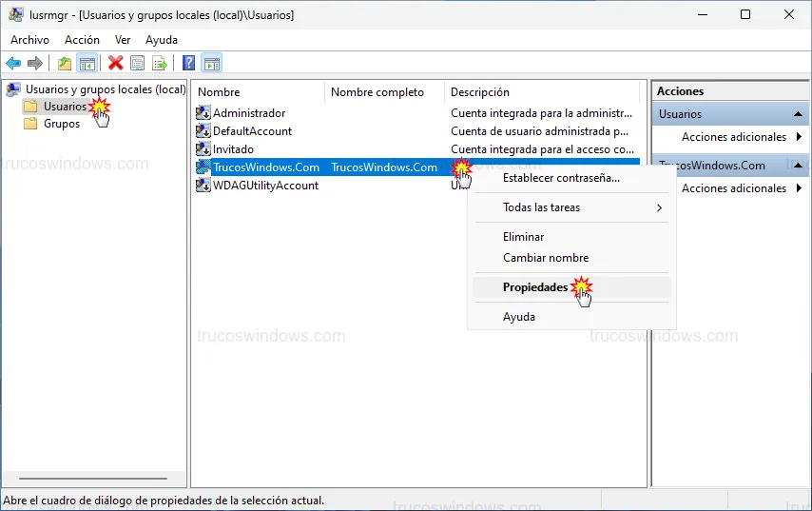Toggle the Show/Hide action pane icon
The image size is (812, 511).
coord(212,64)
